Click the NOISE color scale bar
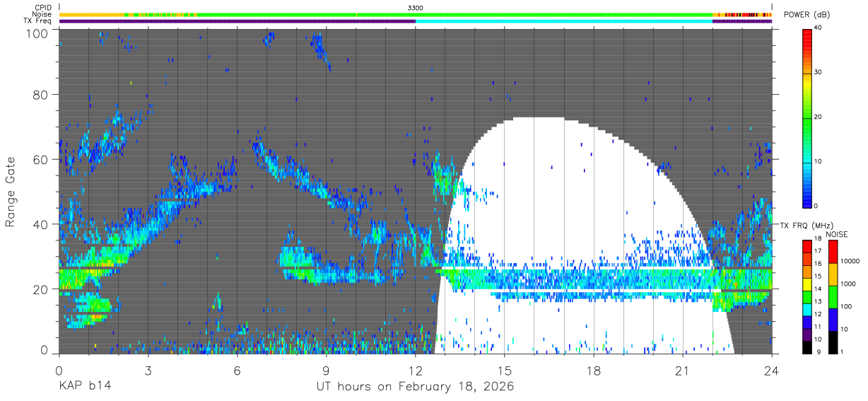Screen dimensions: 868x401 click(832, 296)
